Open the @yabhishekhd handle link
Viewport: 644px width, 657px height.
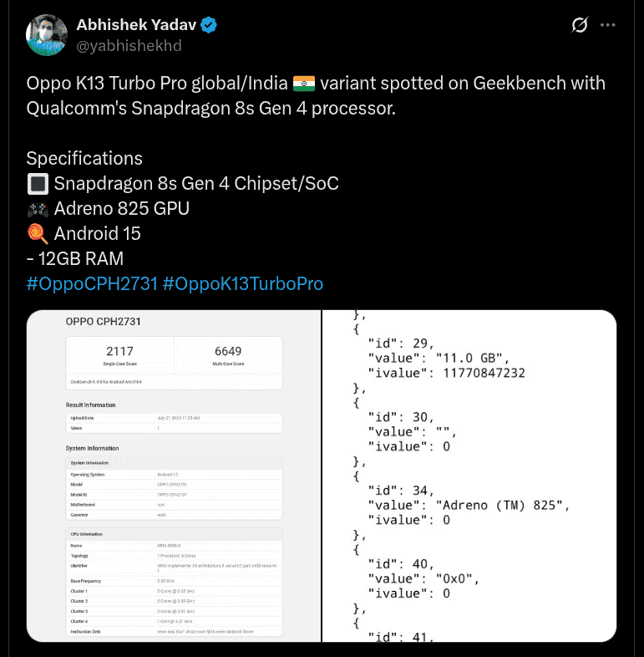click(x=129, y=46)
